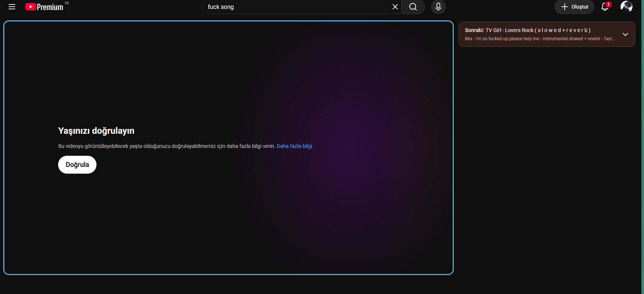Clear the search box text
The width and height of the screenshot is (644, 294).
click(395, 7)
